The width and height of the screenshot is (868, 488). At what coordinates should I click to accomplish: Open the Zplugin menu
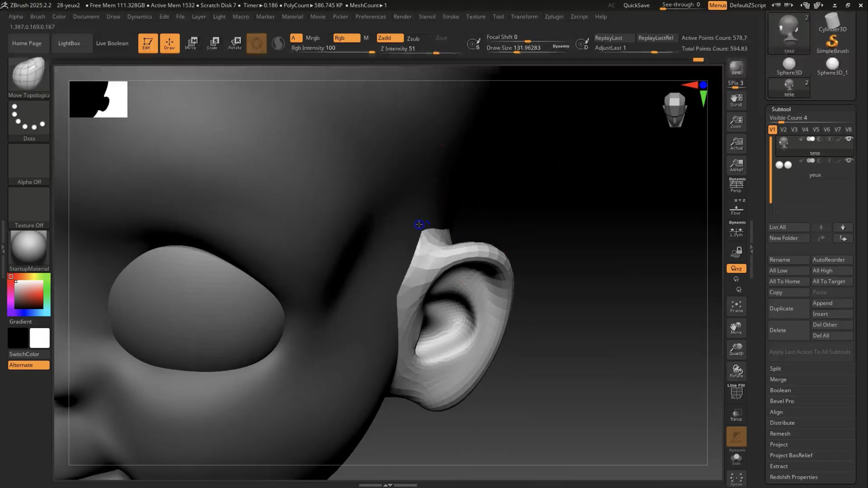tap(554, 17)
